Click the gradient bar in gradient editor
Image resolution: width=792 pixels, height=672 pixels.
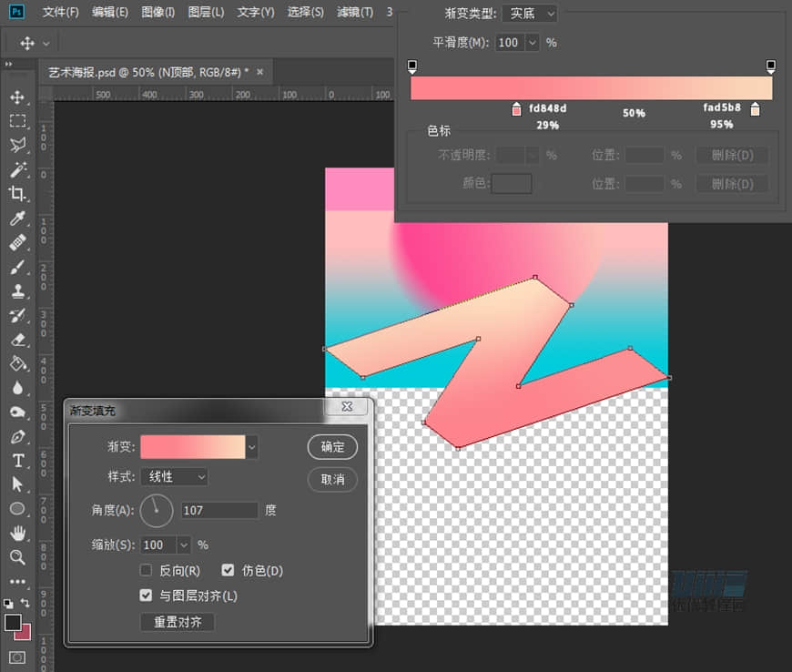[592, 88]
